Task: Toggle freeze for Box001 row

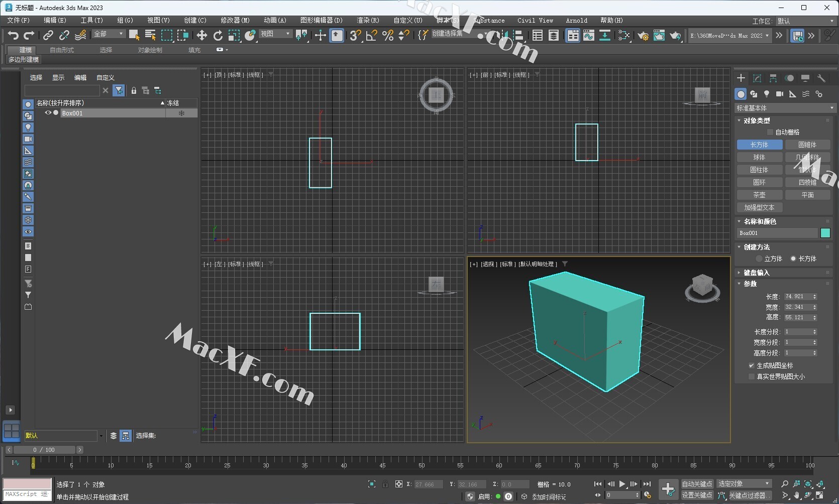Action: coord(181,113)
